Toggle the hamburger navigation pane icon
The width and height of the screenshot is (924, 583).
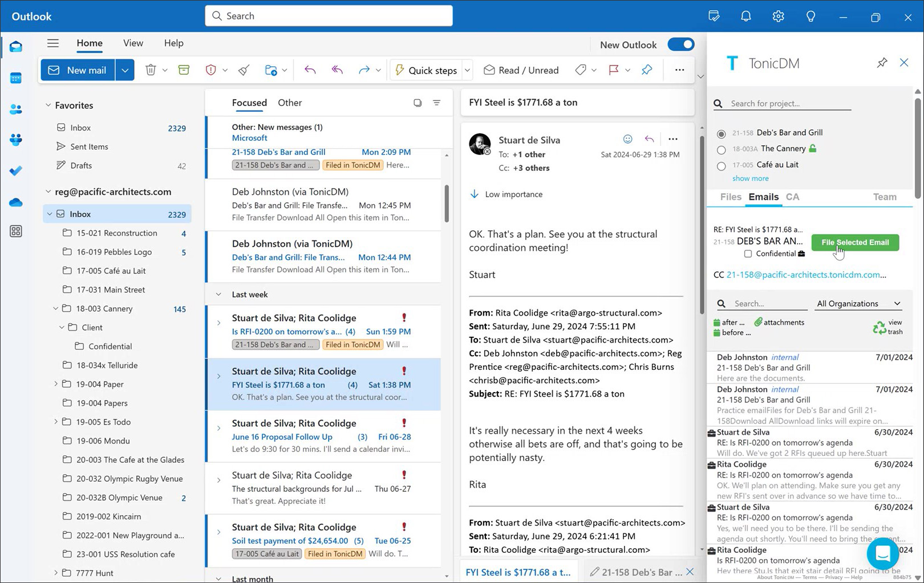53,43
